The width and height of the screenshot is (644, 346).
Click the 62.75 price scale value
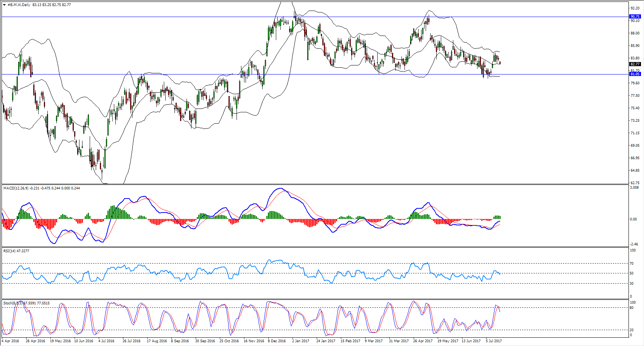[635, 183]
